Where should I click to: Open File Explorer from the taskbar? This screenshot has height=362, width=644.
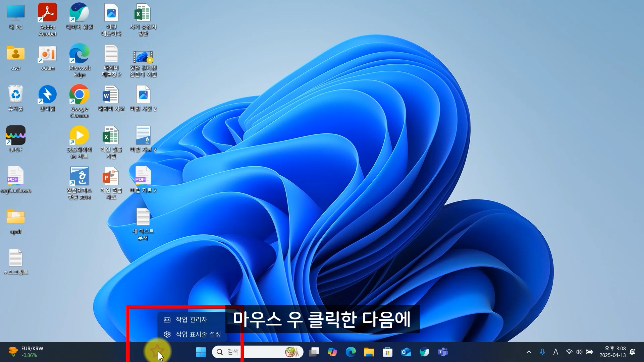(369, 352)
